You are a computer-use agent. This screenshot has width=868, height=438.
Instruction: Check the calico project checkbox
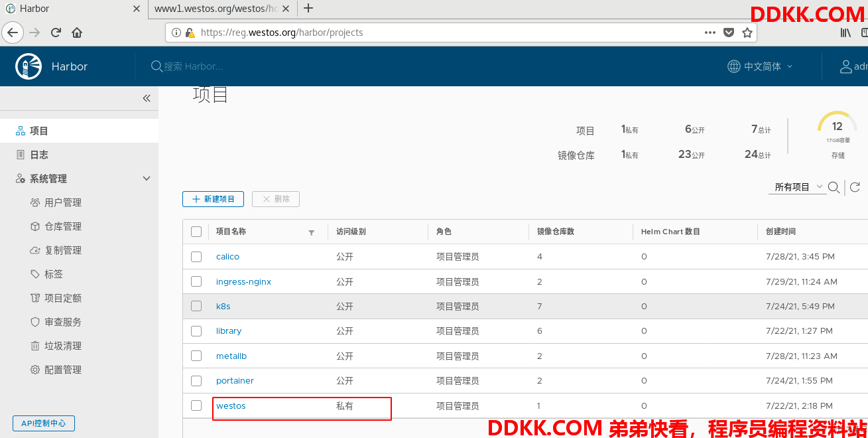pos(196,257)
